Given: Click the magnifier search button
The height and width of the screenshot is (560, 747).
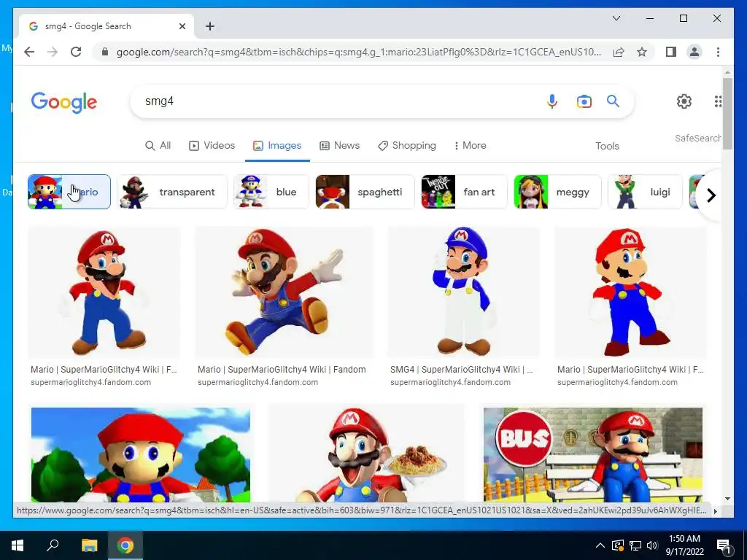Looking at the screenshot, I should coord(613,101).
